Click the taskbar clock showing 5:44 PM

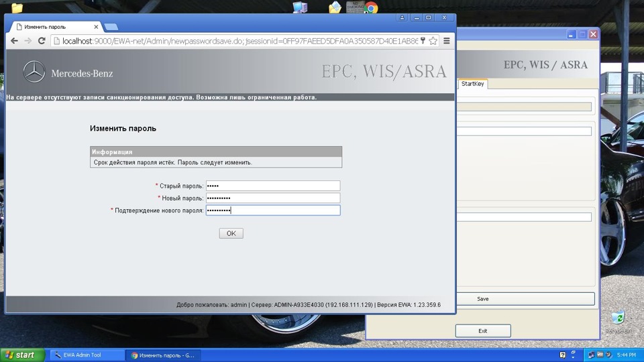point(627,355)
